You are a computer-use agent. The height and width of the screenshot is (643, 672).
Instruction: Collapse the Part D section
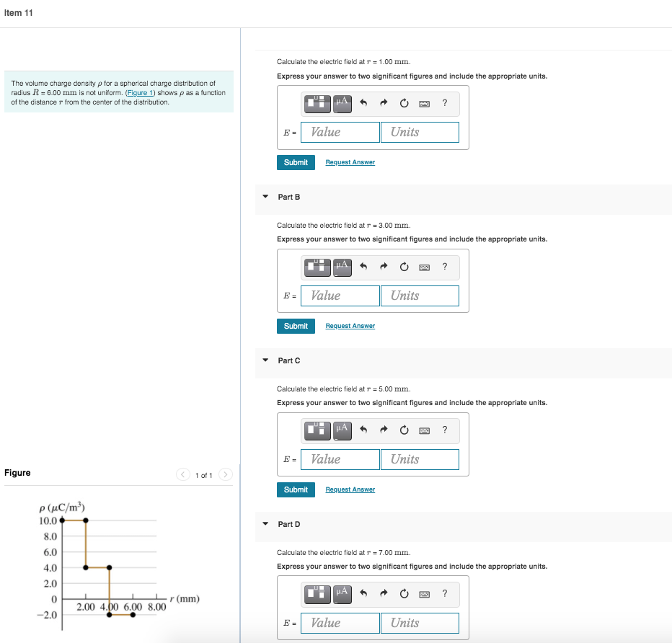[x=265, y=524]
